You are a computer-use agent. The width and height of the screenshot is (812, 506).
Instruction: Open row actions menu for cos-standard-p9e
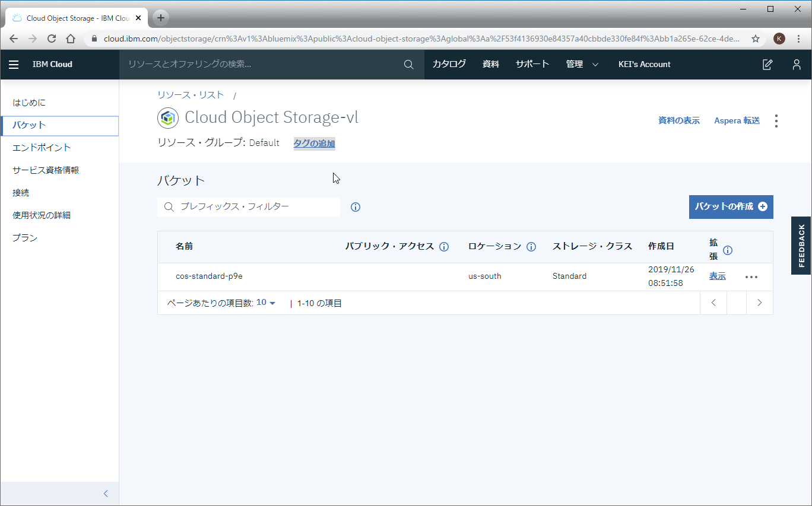(x=751, y=277)
